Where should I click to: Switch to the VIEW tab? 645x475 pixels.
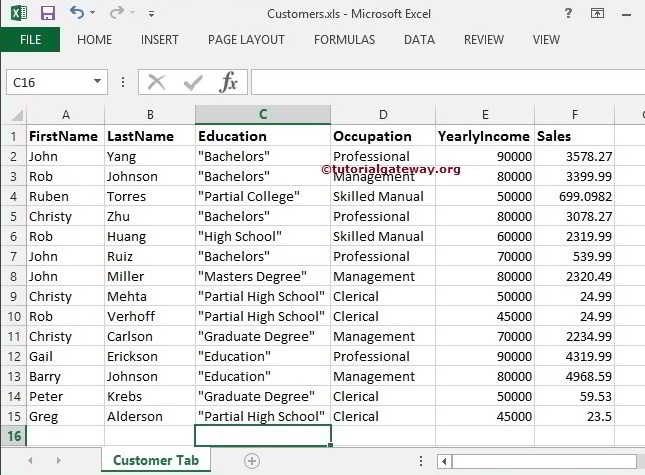click(546, 39)
